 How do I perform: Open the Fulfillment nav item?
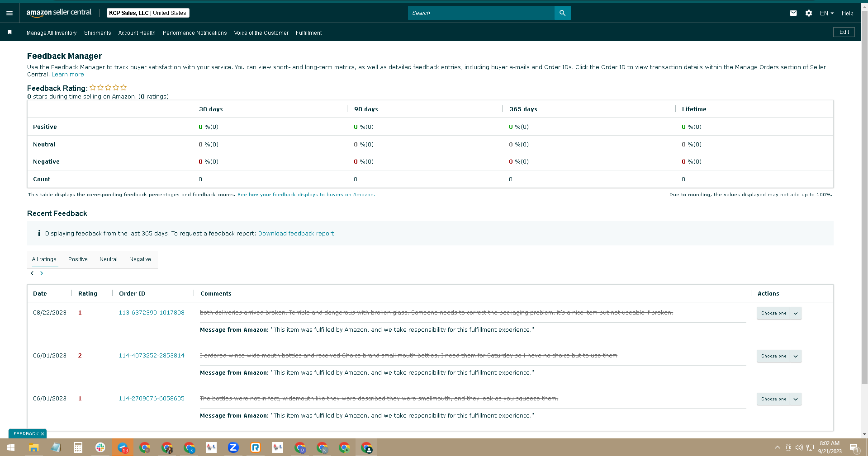[x=309, y=33]
